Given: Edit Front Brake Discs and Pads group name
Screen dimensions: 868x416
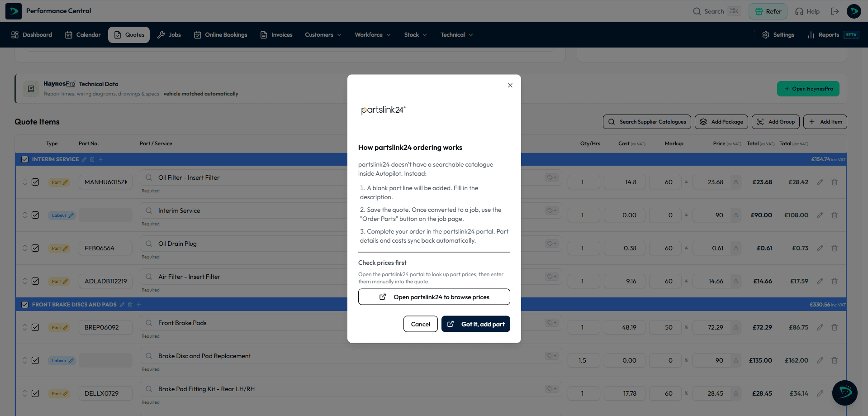Looking at the screenshot, I should [122, 305].
